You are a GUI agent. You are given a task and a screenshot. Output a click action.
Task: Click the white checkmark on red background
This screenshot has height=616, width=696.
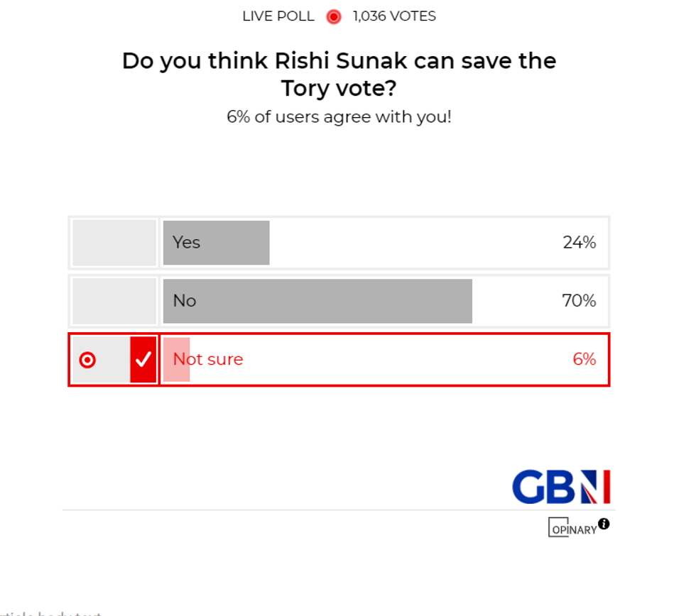pos(142,360)
